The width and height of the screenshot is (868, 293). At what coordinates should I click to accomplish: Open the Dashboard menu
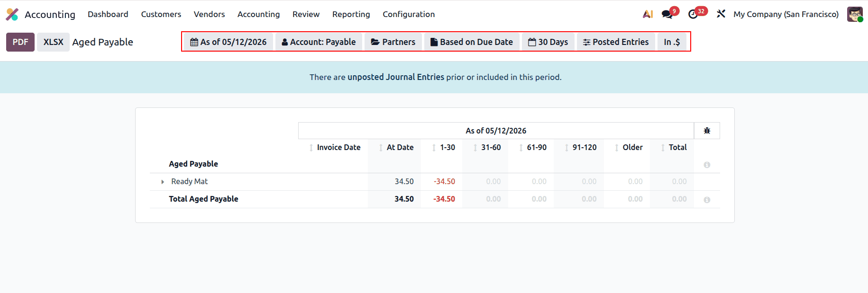click(108, 14)
